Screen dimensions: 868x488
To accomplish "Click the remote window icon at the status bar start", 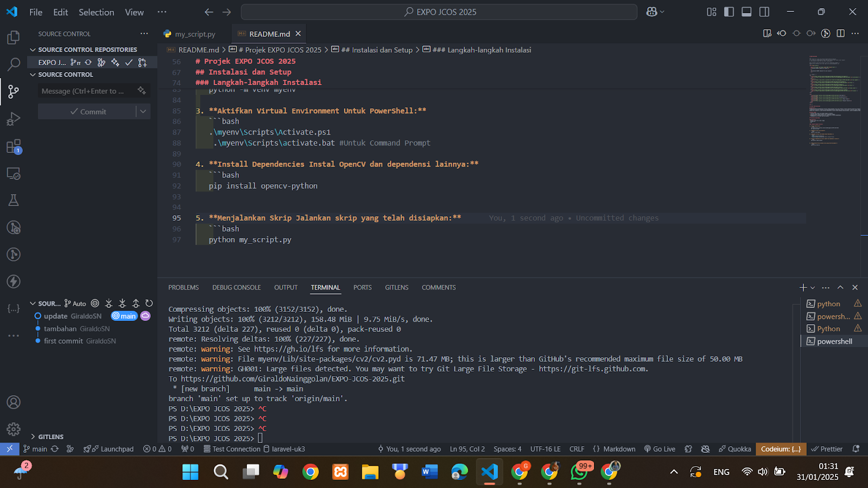I will tap(9, 449).
